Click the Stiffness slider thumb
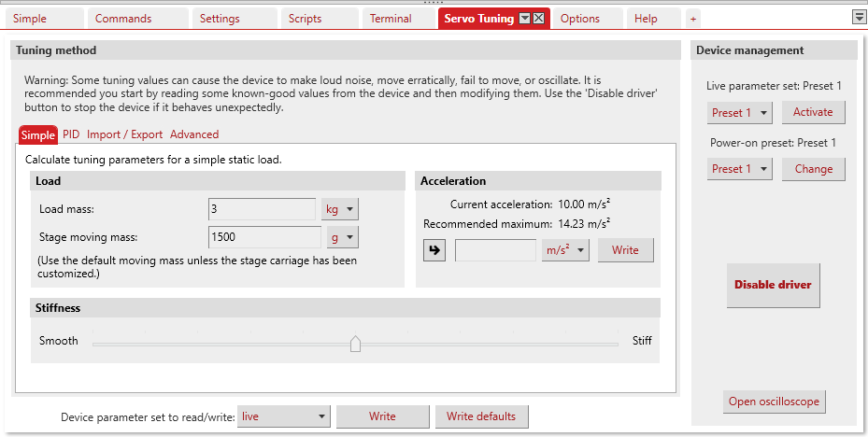The width and height of the screenshot is (868, 437). tap(355, 343)
